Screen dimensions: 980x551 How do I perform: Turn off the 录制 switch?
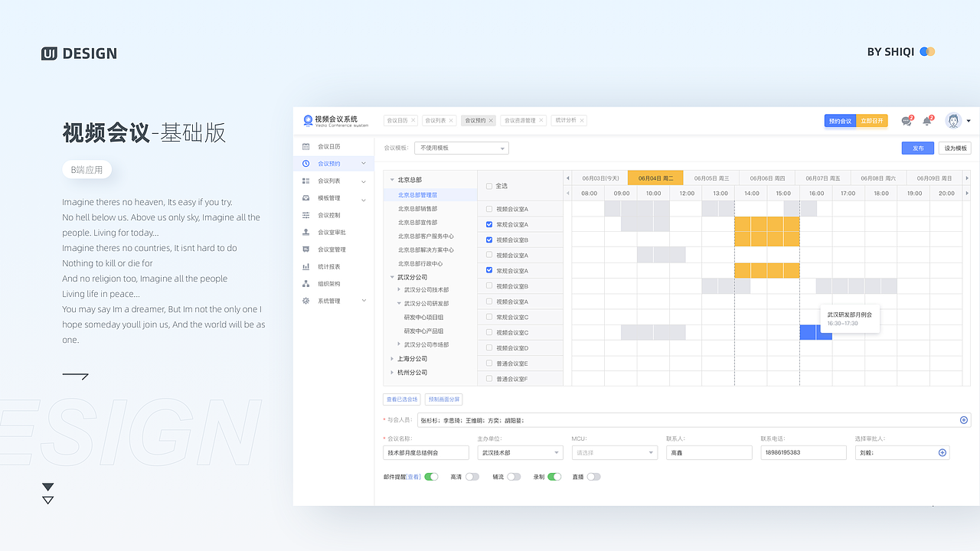554,476
